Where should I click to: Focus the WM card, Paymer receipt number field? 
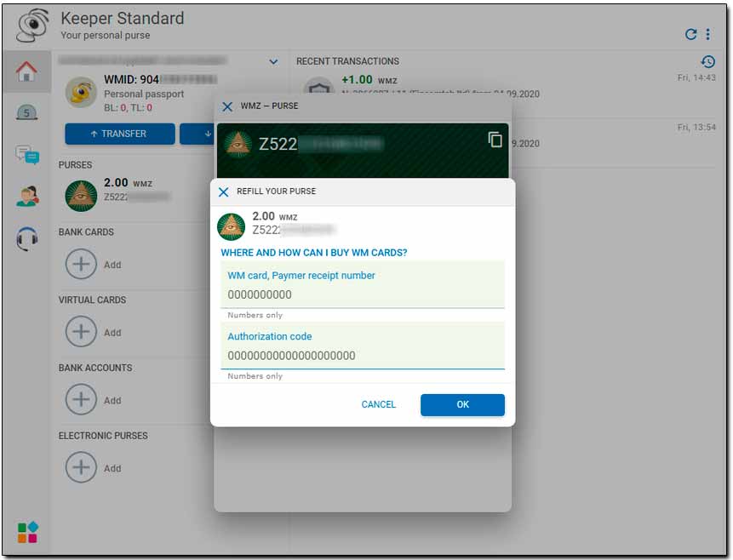click(x=363, y=284)
